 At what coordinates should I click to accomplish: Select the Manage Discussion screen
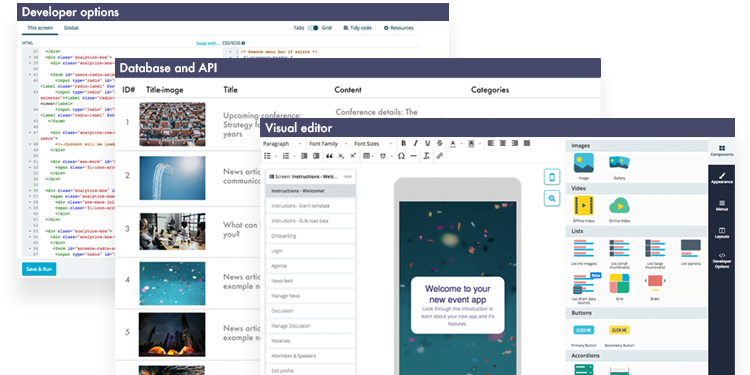[x=310, y=326]
